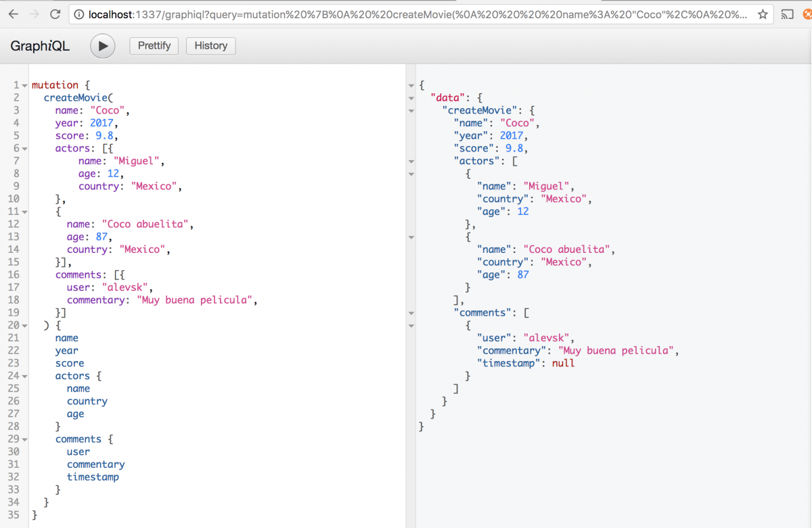The height and width of the screenshot is (528, 812).
Task: Collapse the comments argument at line 16
Action: pos(25,275)
